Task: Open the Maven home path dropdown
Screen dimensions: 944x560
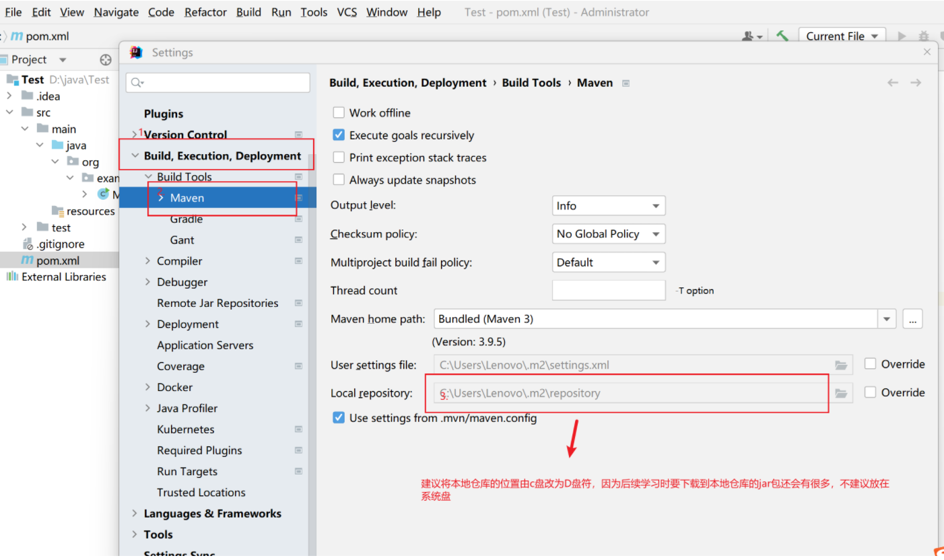Action: coord(887,319)
